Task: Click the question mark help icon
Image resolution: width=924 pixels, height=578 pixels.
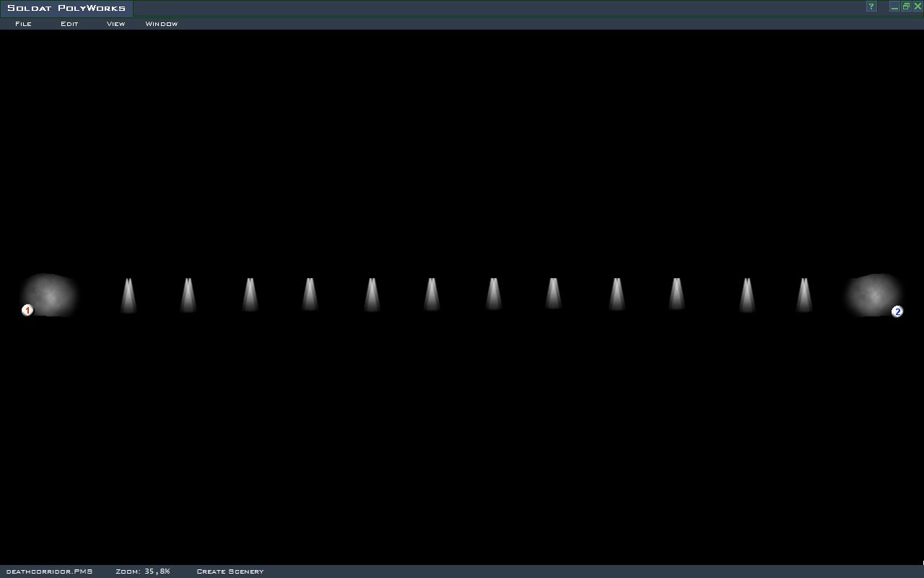Action: tap(871, 7)
